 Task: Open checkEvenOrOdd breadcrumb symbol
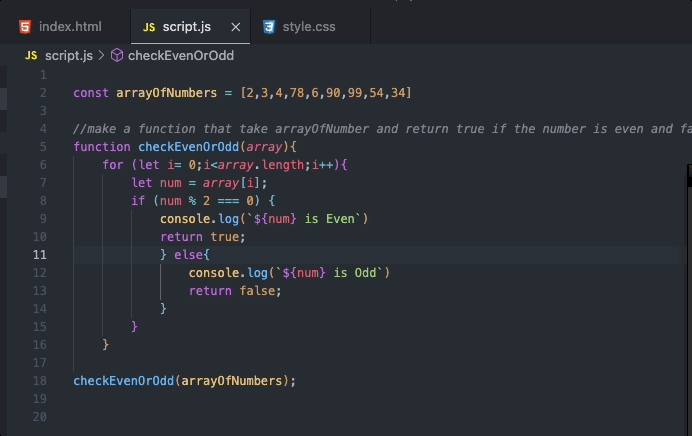pos(181,56)
